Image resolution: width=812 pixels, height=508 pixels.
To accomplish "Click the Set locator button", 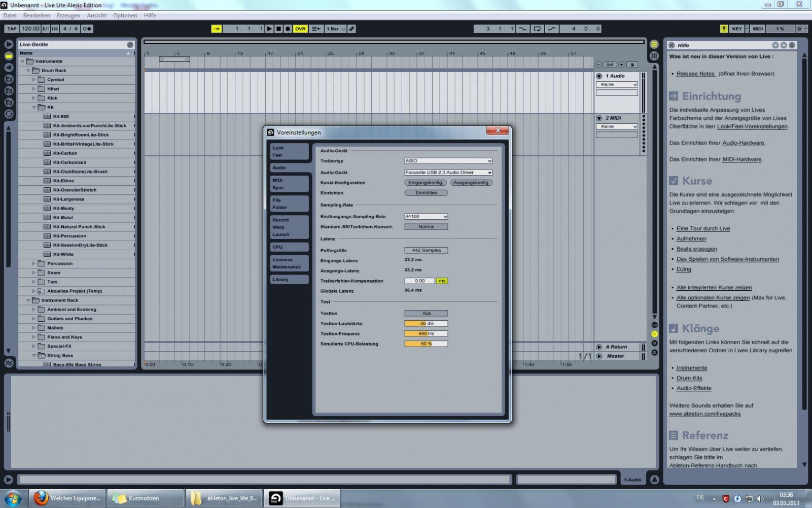I will click(610, 64).
